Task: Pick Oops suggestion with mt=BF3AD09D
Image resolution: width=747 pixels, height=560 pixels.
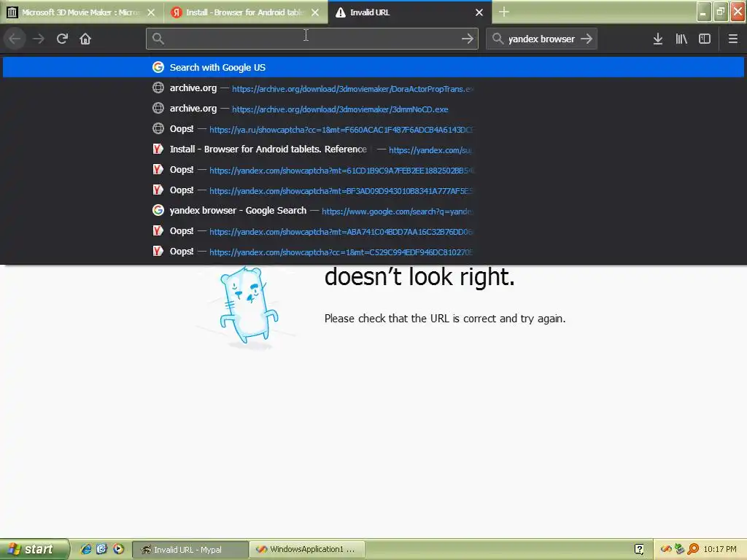Action: [x=373, y=190]
